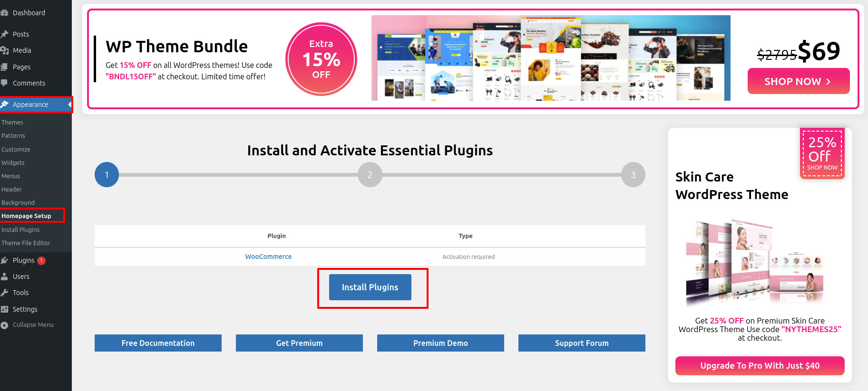
Task: Click the Users person icon
Action: pyautogui.click(x=4, y=277)
